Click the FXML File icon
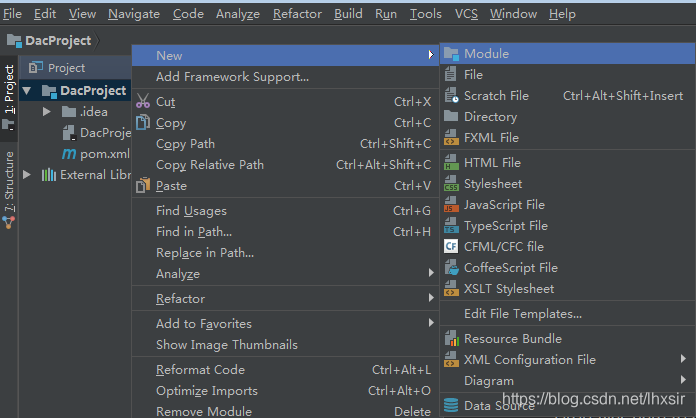This screenshot has width=696, height=418. click(451, 138)
